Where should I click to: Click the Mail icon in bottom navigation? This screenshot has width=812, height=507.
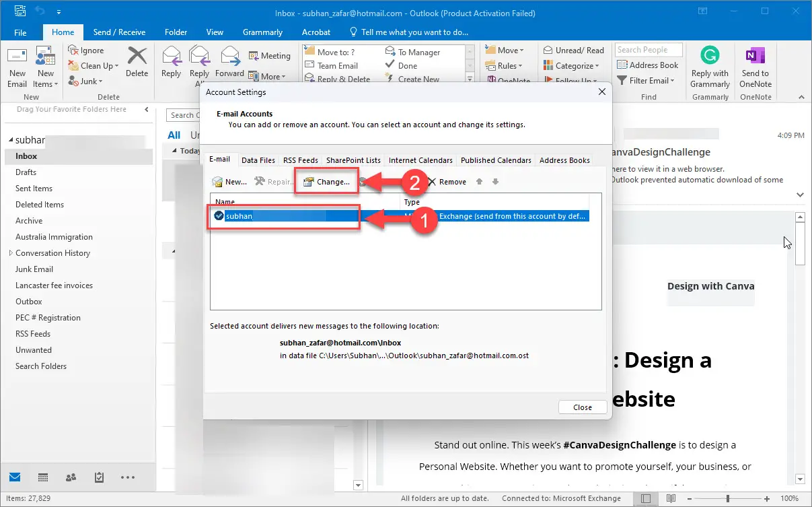coord(15,477)
